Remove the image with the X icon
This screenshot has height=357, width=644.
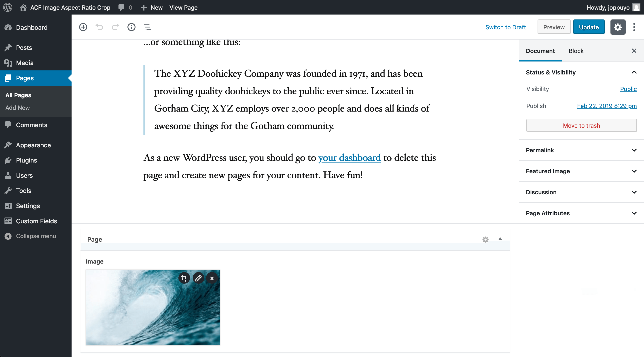(x=212, y=278)
